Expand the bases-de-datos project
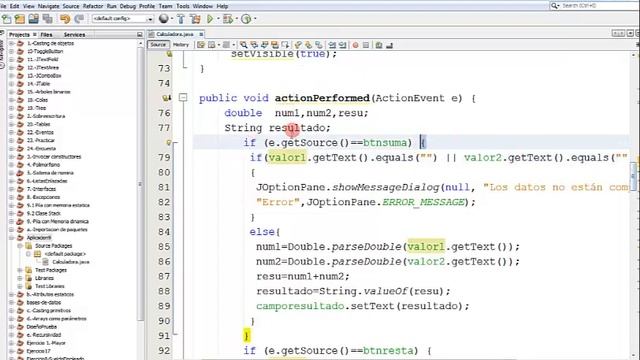Image resolution: width=640 pixels, height=360 pixels. pos(12,302)
